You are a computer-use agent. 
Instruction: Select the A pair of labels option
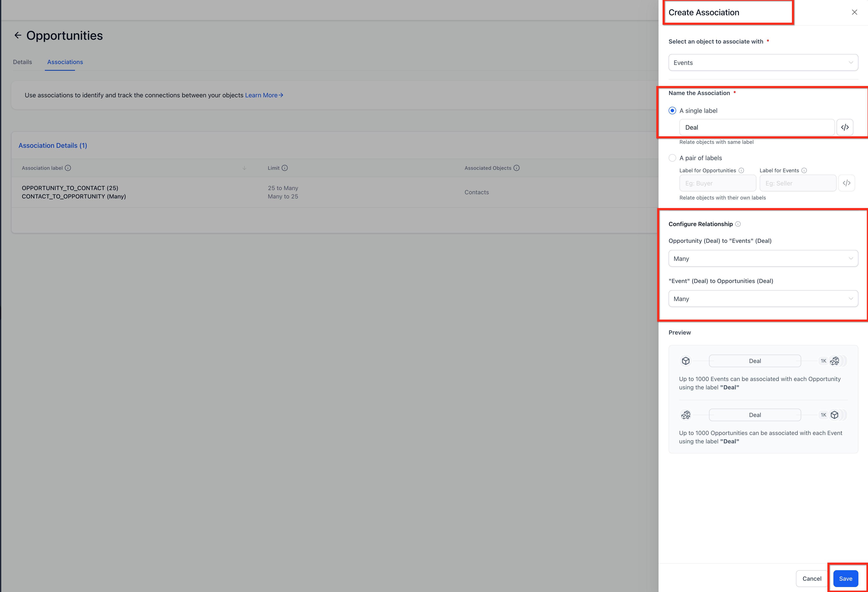point(672,158)
